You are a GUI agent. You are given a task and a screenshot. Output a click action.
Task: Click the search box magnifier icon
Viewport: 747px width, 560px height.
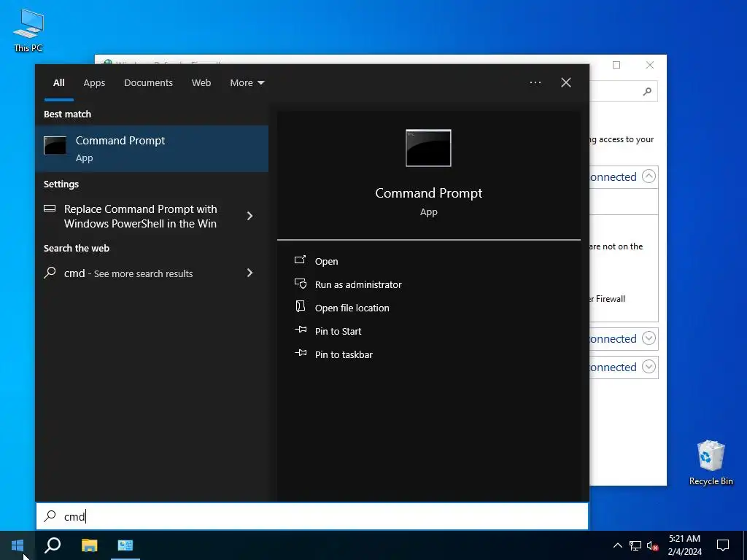tap(50, 516)
